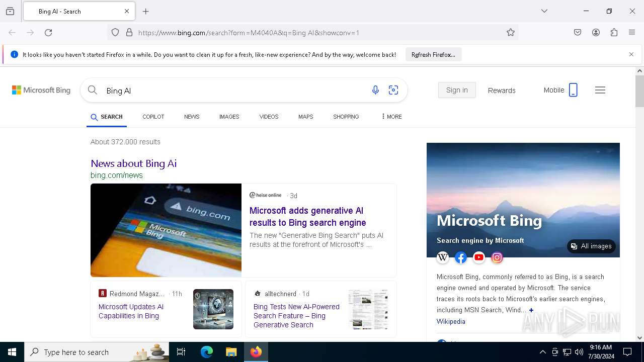Open Bing settings hamburger menu

tap(600, 90)
